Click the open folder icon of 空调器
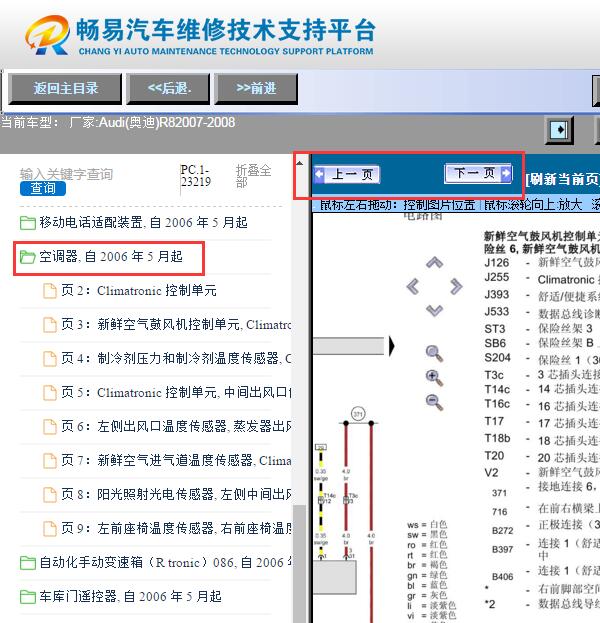Screen dimensions: 600x623 click(28, 257)
